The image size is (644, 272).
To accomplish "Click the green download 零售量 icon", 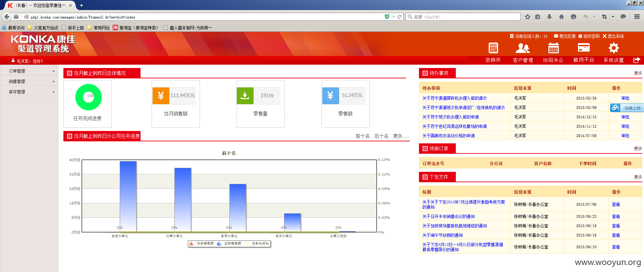I will point(245,95).
